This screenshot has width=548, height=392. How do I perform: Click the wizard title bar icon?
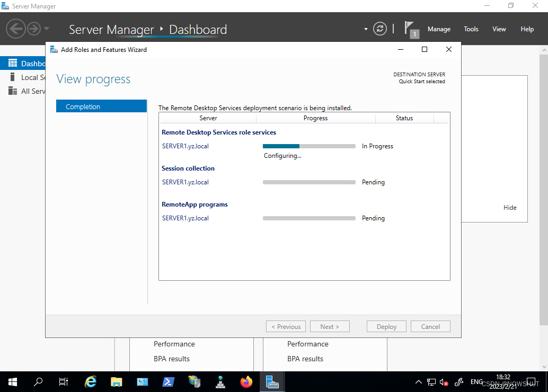tap(54, 50)
